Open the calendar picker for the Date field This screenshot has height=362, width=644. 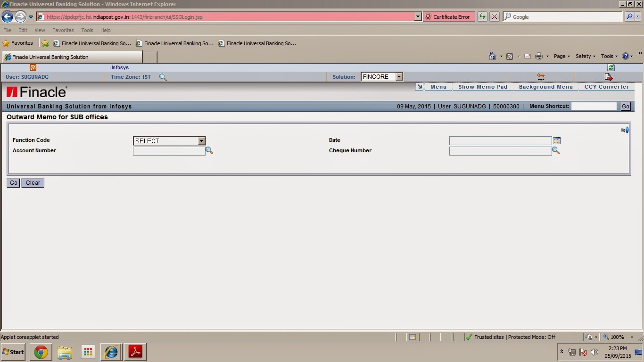557,140
